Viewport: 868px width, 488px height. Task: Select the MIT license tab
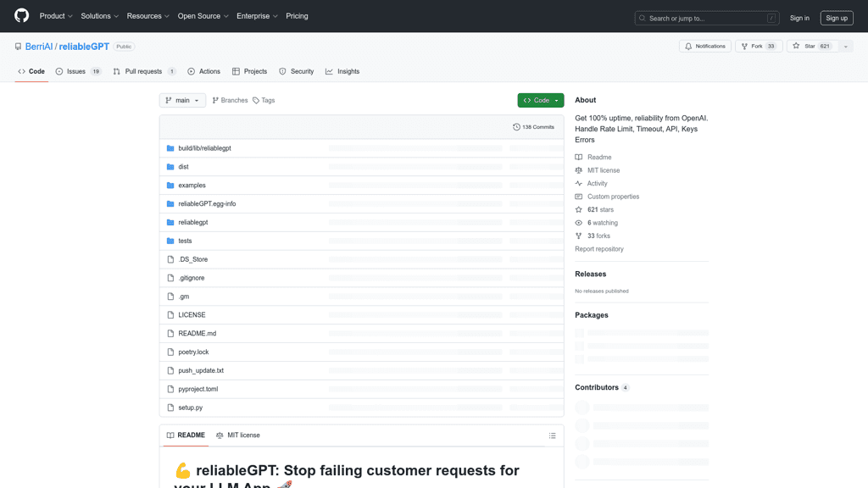coord(238,435)
